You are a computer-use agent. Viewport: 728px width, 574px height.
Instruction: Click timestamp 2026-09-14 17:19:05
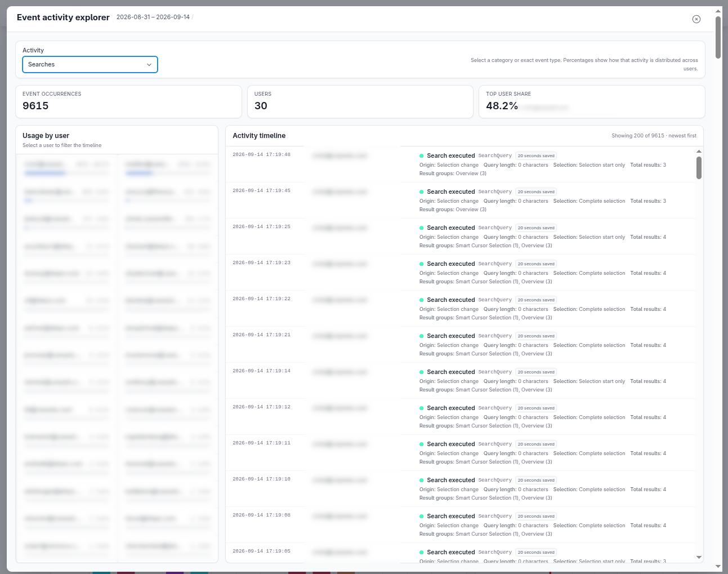coord(261,551)
